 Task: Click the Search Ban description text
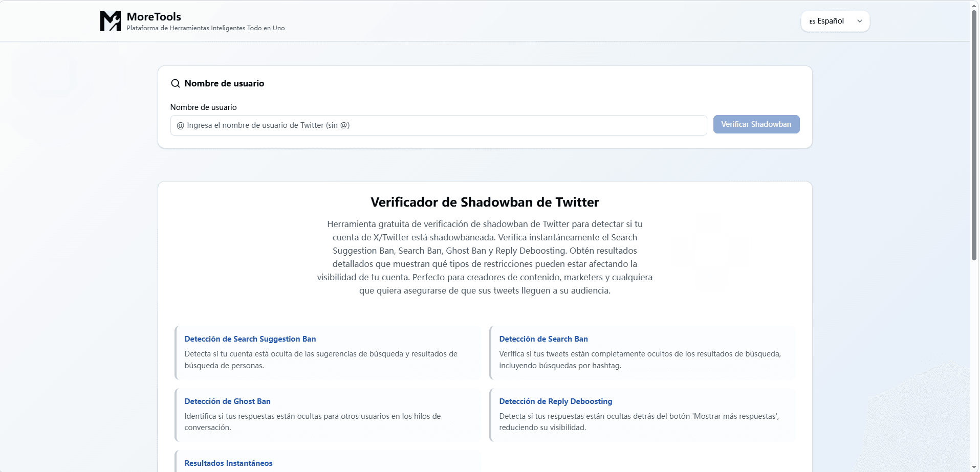point(640,359)
